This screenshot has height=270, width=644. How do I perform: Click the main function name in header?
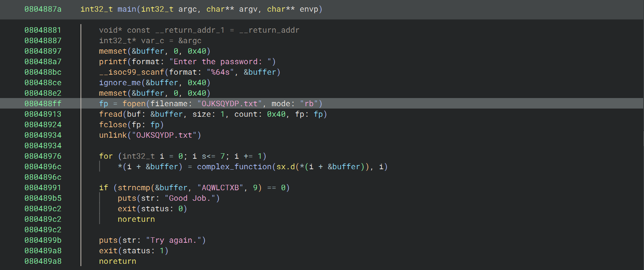point(127,9)
